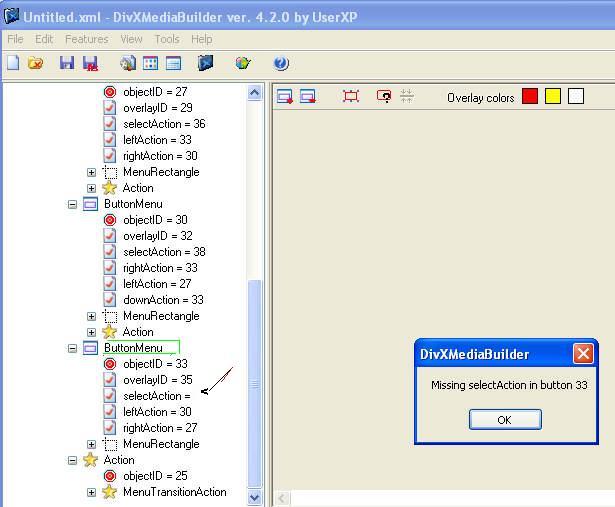The height and width of the screenshot is (507, 615).
Task: Click the New document toolbar icon
Action: click(13, 63)
